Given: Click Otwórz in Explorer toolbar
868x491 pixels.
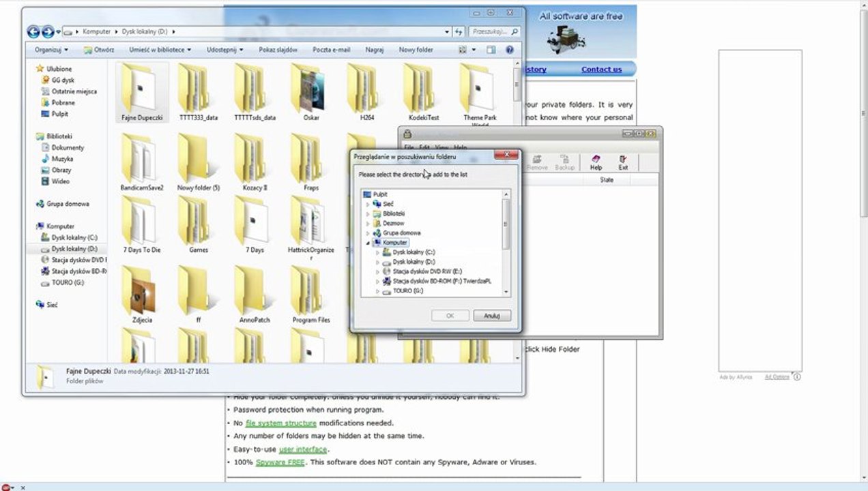Looking at the screenshot, I should pos(99,50).
